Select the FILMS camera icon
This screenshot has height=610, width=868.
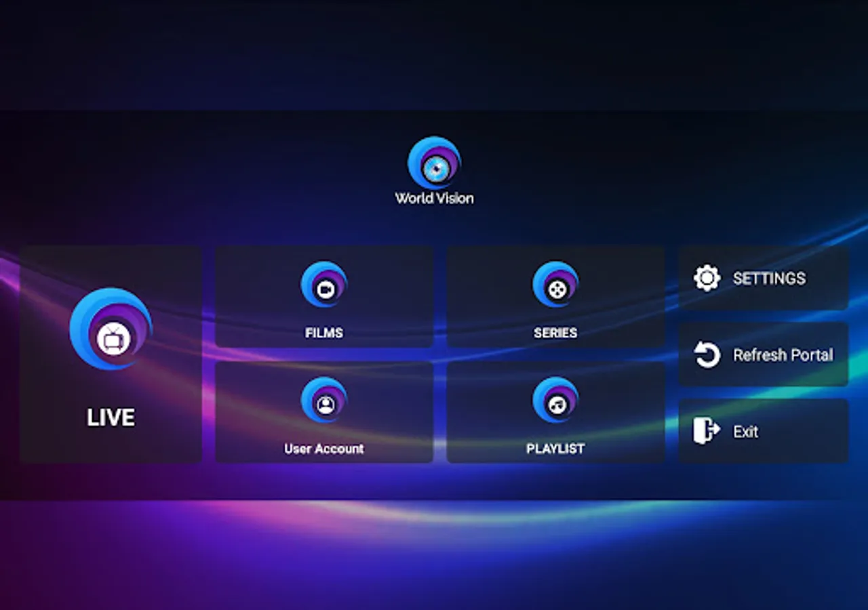point(324,285)
